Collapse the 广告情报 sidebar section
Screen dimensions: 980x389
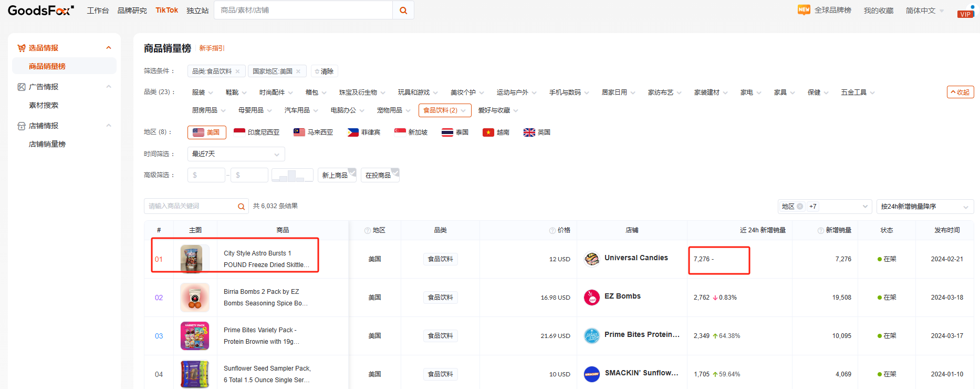(x=109, y=87)
